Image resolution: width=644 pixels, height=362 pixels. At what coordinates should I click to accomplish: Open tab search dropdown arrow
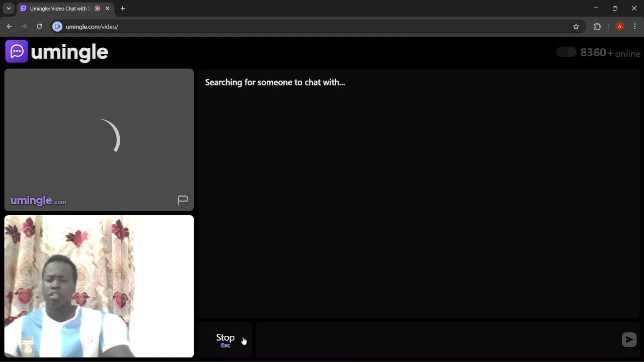9,9
